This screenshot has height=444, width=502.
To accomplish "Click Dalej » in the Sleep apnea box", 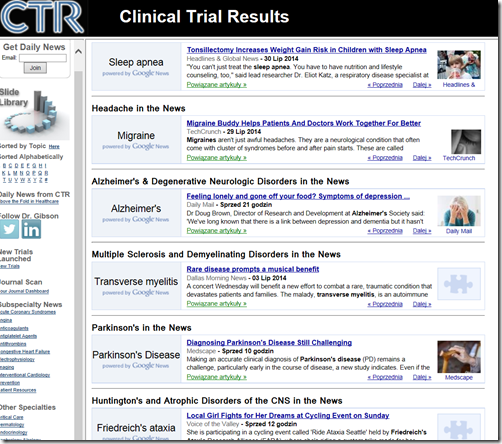I will 422,85.
